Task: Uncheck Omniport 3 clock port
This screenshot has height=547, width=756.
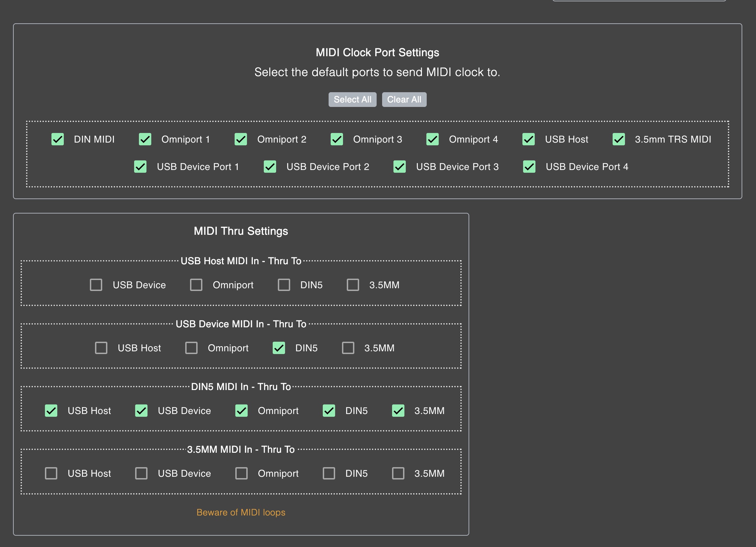Action: tap(337, 139)
